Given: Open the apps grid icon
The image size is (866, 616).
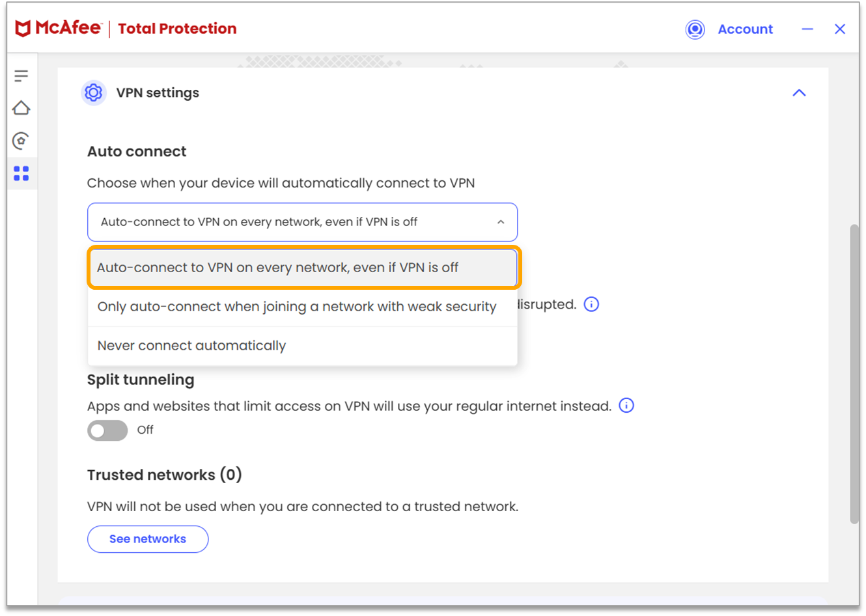Looking at the screenshot, I should point(21,173).
